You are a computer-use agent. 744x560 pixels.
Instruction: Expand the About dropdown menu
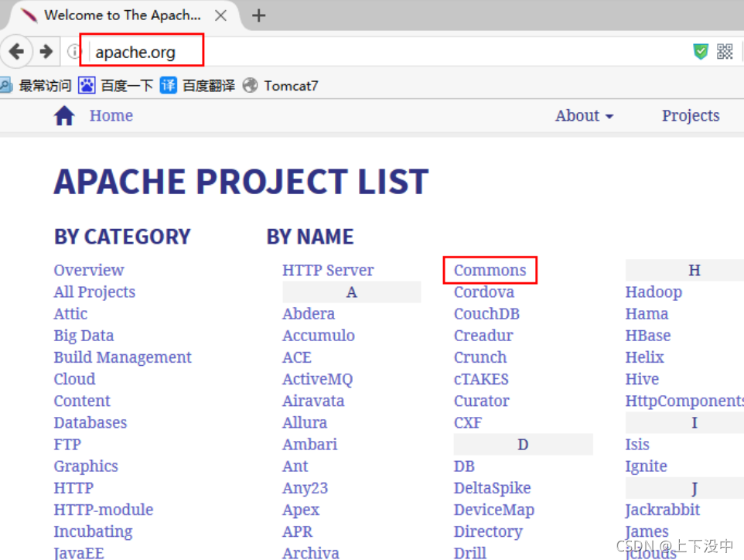[584, 116]
